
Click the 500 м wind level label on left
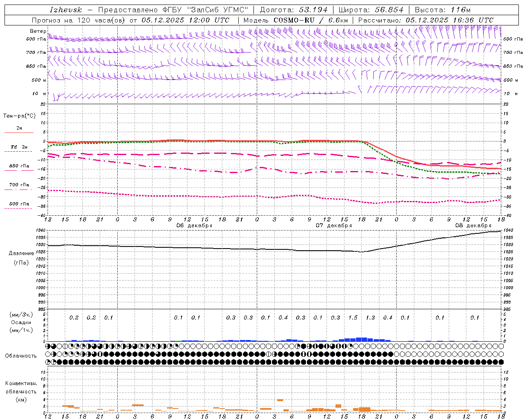tap(39, 80)
